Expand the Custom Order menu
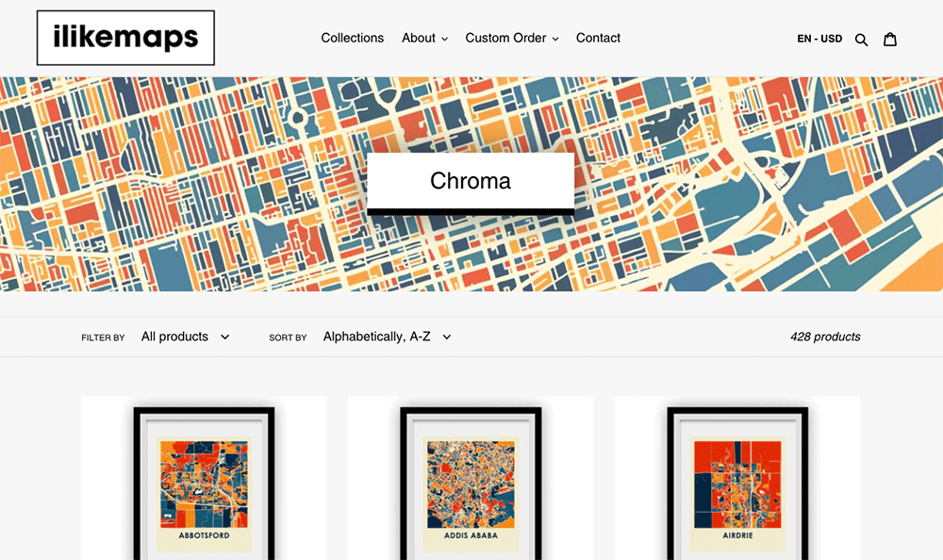The image size is (943, 560). click(511, 38)
